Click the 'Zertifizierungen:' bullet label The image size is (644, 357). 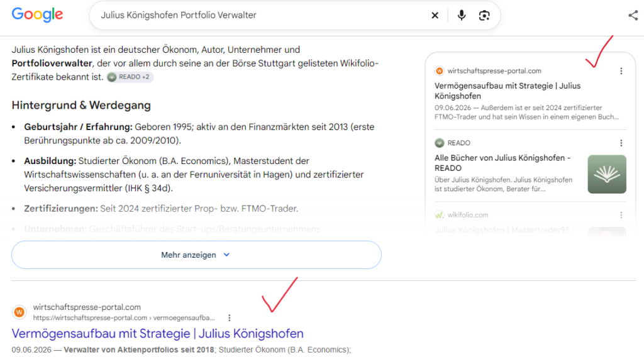(x=61, y=209)
